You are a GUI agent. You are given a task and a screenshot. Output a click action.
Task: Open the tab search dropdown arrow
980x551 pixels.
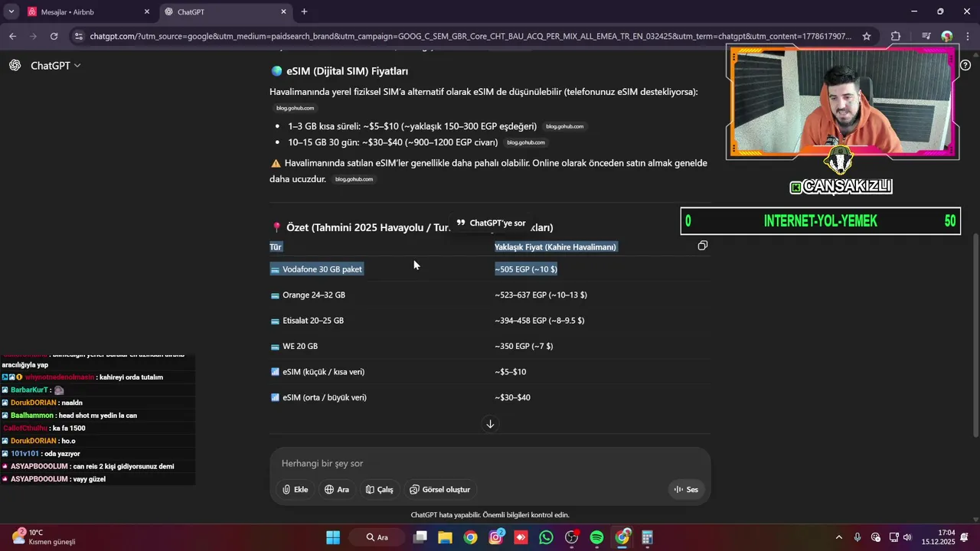[x=11, y=11]
